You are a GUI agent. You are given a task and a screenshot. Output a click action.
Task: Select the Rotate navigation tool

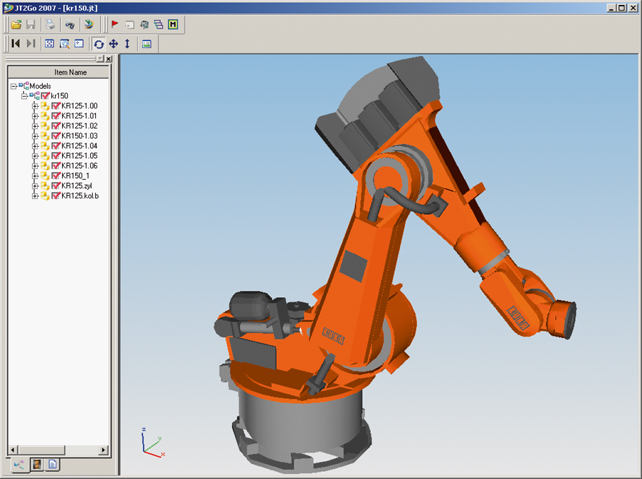click(x=99, y=43)
